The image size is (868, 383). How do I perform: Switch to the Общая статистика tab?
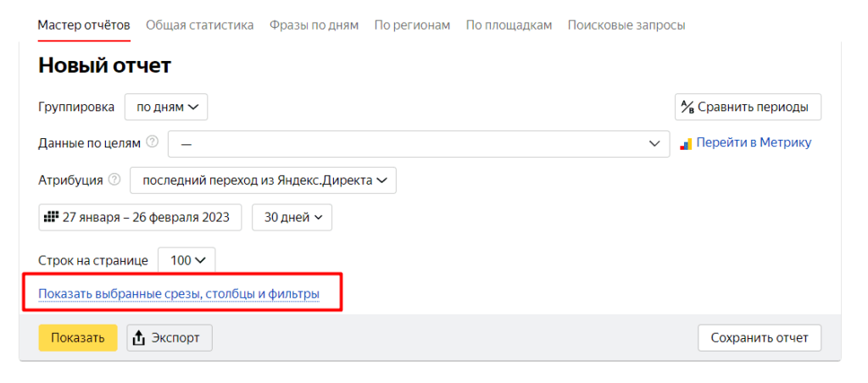[199, 25]
